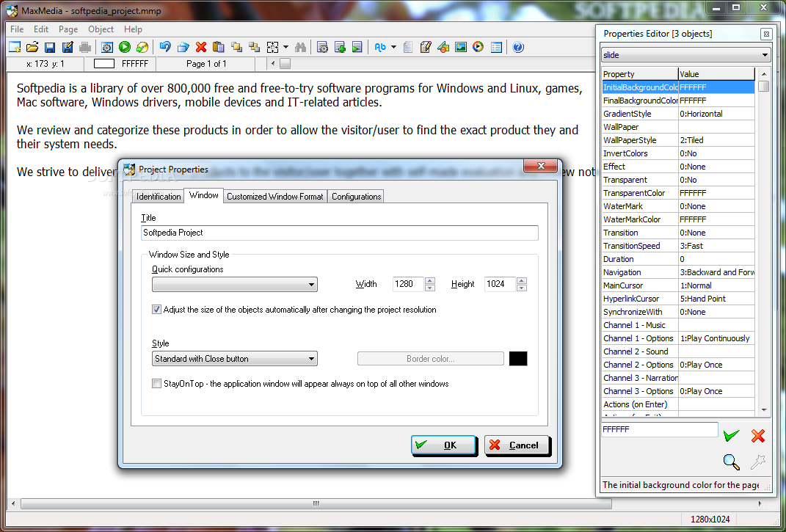Image resolution: width=786 pixels, height=532 pixels.
Task: Open the Edit menu
Action: coord(41,29)
